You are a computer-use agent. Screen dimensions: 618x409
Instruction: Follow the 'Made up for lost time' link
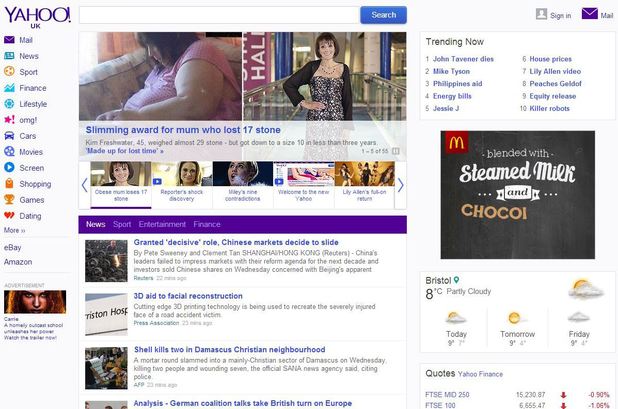point(124,151)
